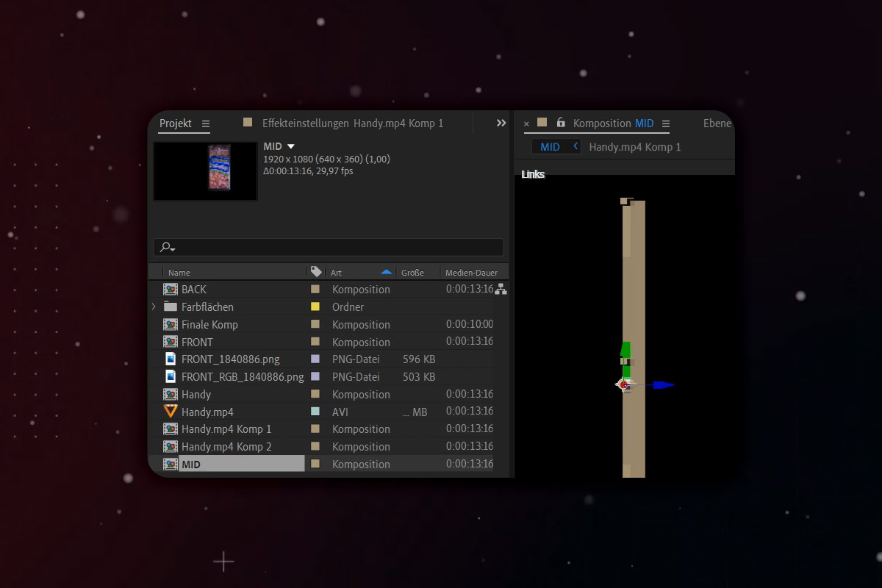Screen dimensions: 882x588
Task: Click the folder icon of Farbflächen
Action: 171,306
